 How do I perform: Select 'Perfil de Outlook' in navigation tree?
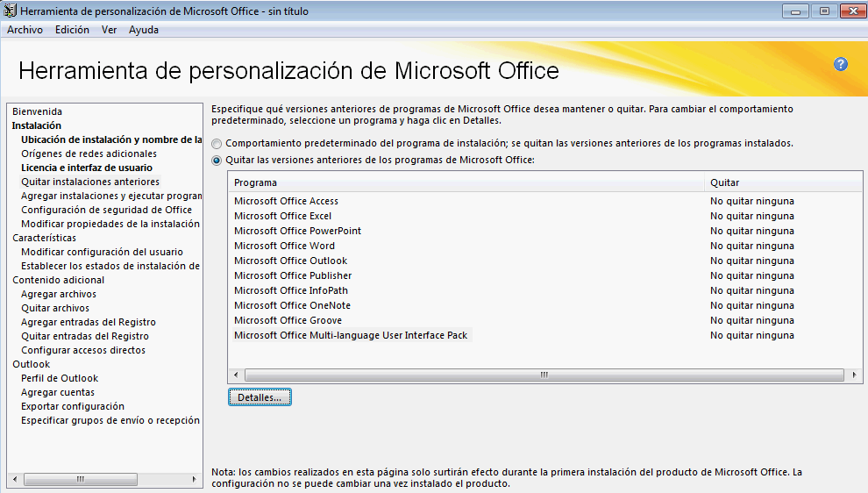click(x=60, y=378)
